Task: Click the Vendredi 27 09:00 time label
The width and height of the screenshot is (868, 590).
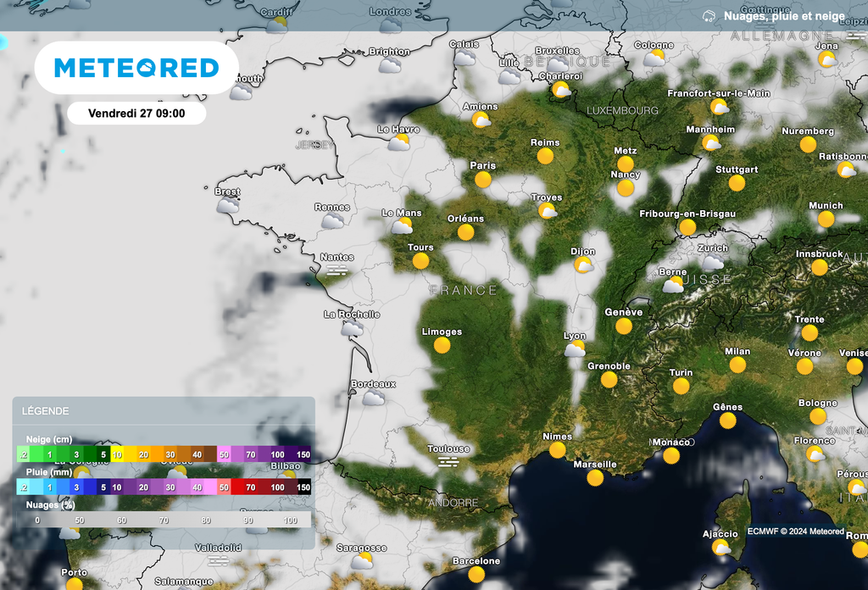Action: (x=136, y=113)
